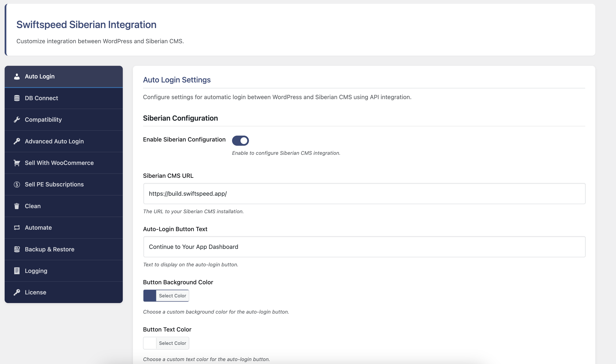
Task: Click the Clean trash can icon
Action: 17,206
